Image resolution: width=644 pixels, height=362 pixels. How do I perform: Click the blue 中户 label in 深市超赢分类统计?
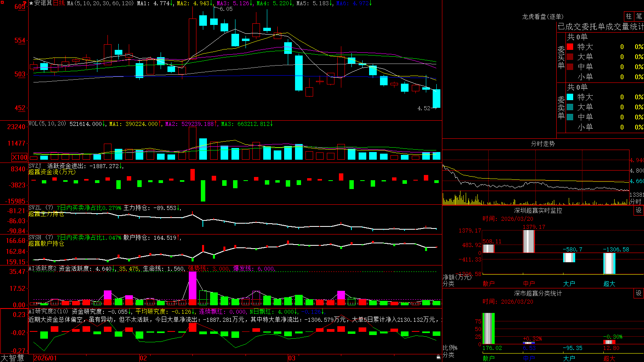[529, 358]
